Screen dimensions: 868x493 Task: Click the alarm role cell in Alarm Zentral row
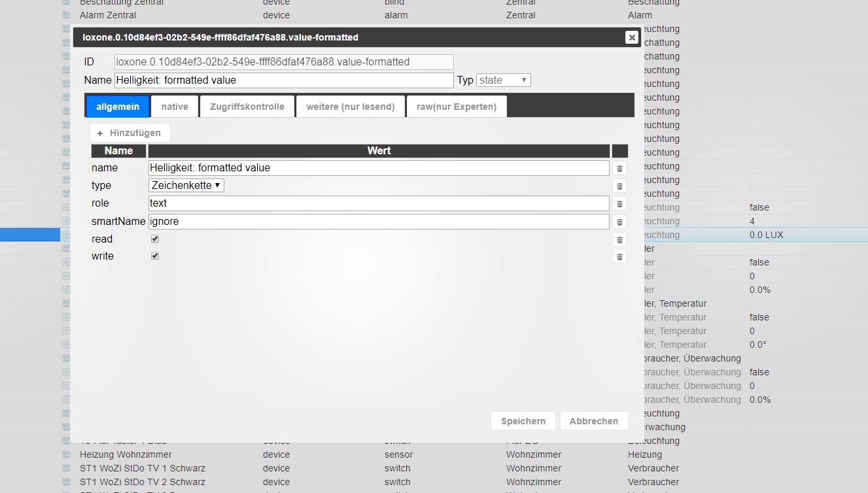click(x=396, y=15)
